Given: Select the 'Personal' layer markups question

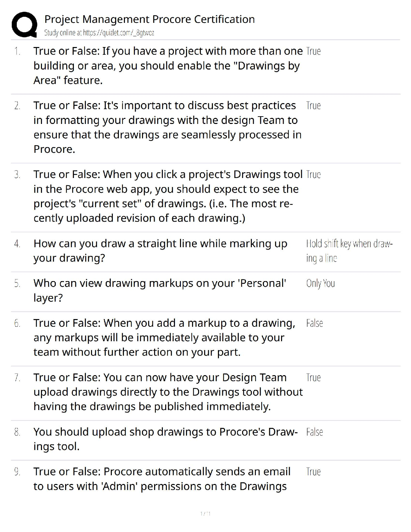Looking at the screenshot, I should pyautogui.click(x=159, y=291).
